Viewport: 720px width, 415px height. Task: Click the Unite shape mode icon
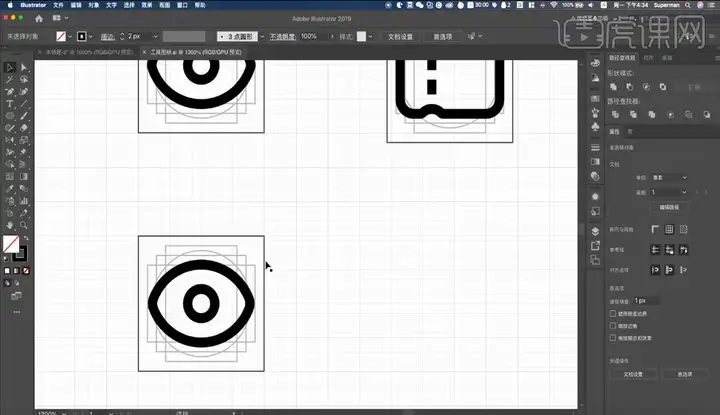click(x=613, y=87)
